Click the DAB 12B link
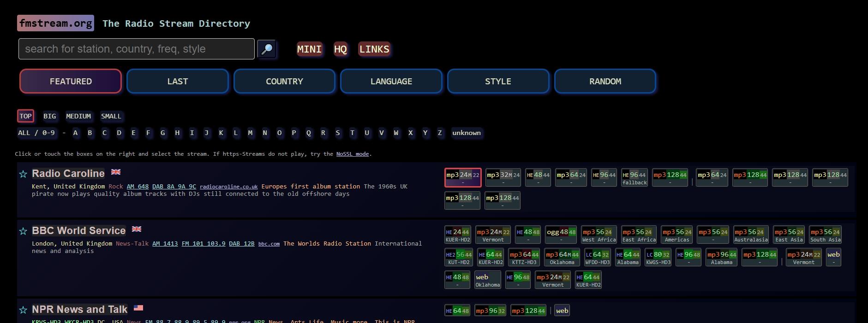 click(x=242, y=244)
